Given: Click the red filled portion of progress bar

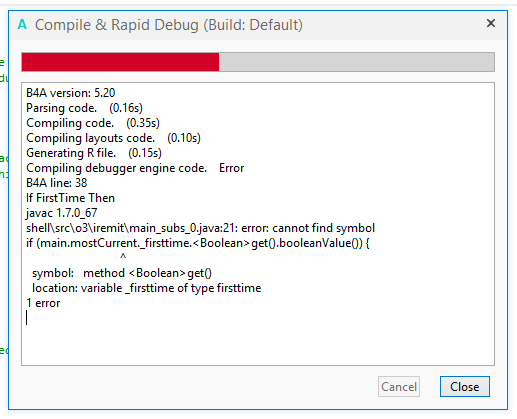Looking at the screenshot, I should [120, 62].
